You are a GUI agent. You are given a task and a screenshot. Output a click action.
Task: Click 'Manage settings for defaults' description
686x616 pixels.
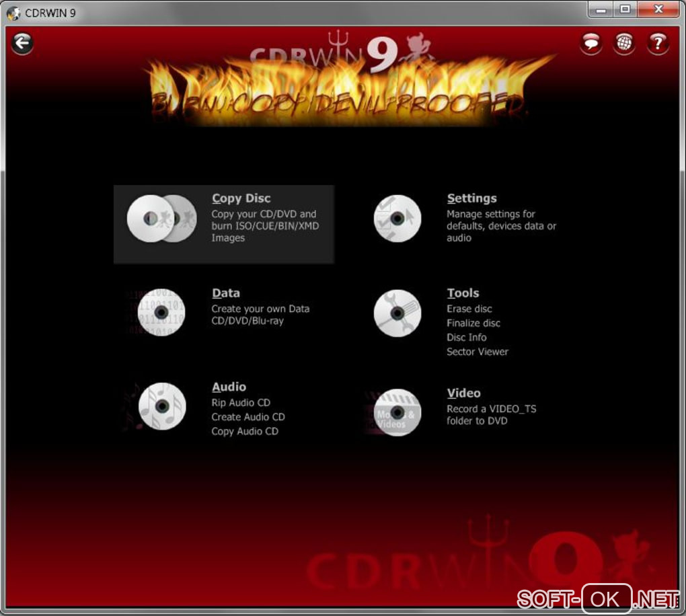point(501,226)
